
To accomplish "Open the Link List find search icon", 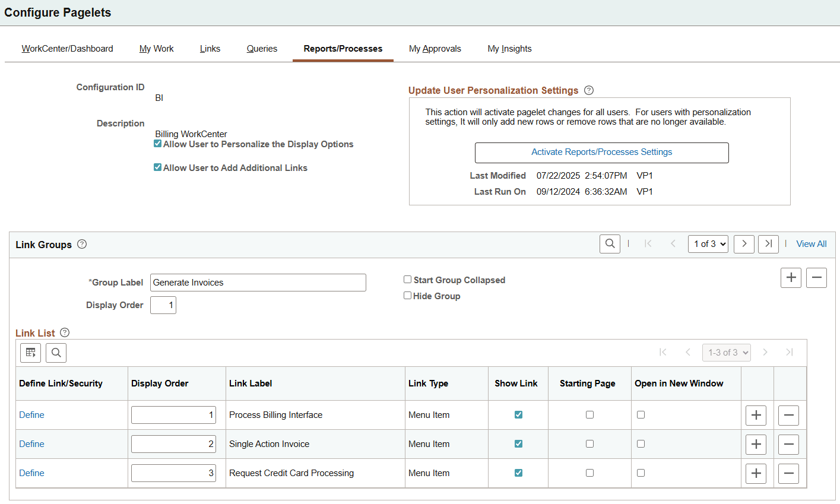I will (56, 352).
